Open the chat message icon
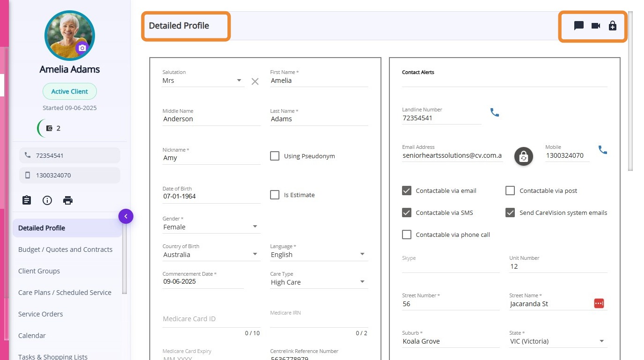This screenshot has height=360, width=644. 579,26
